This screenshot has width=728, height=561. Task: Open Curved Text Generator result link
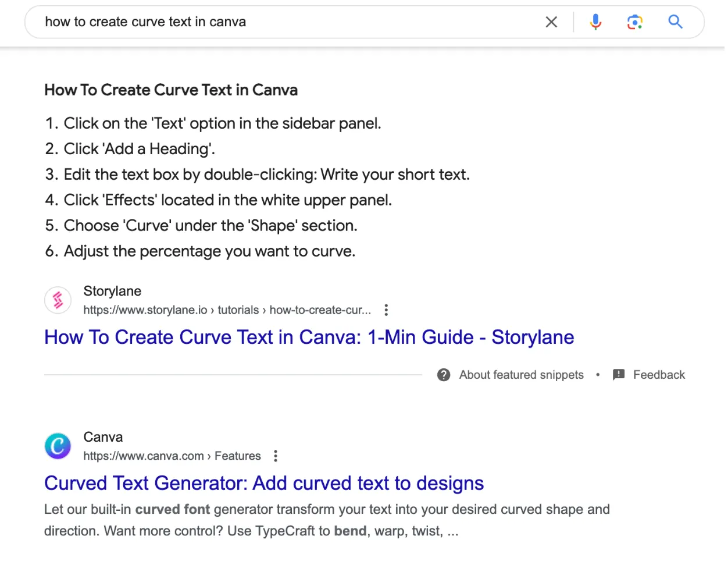tap(264, 484)
